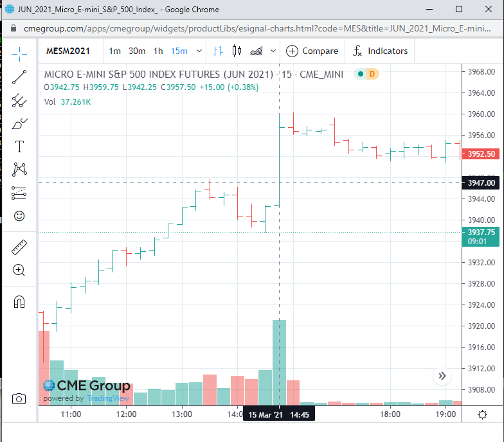
Task: Open the Indicators menu
Action: (x=381, y=51)
